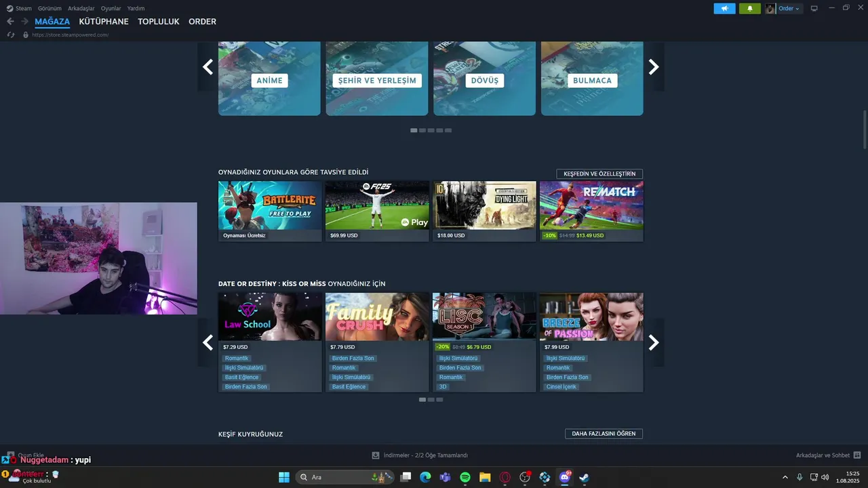Open the BULMACA category

[x=592, y=79]
